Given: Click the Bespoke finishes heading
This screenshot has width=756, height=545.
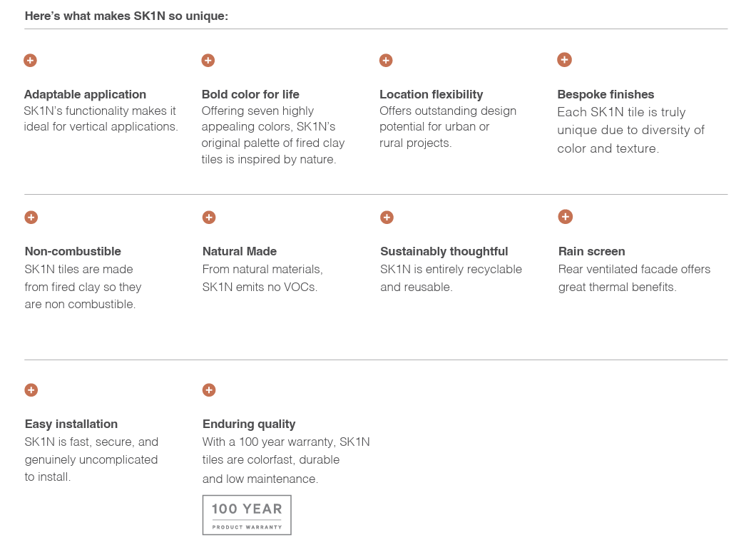Looking at the screenshot, I should coord(606,94).
